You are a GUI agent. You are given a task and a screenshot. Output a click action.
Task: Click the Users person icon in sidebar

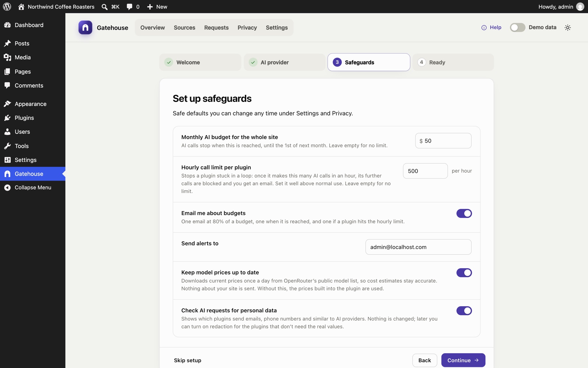(x=8, y=131)
